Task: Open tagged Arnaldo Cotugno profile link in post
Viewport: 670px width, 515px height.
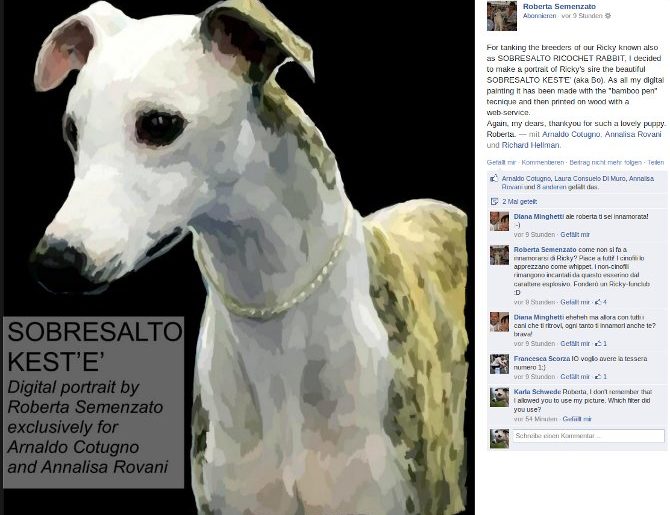Action: 571,134
